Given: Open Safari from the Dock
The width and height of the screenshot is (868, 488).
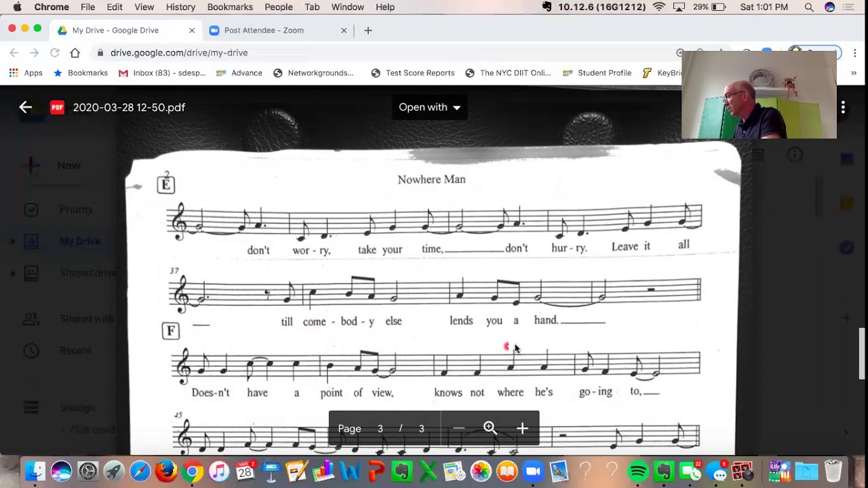Looking at the screenshot, I should click(x=140, y=471).
